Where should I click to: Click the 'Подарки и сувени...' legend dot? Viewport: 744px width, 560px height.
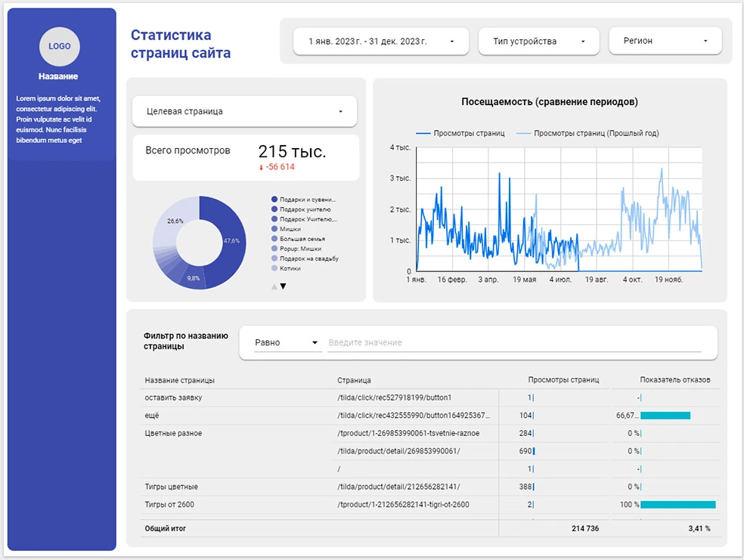(x=274, y=200)
